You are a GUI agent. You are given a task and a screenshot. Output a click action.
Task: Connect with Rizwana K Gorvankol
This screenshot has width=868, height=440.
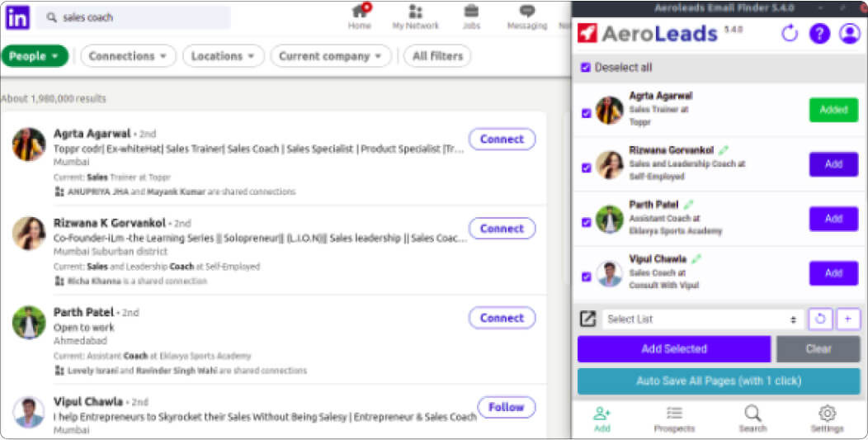[502, 229]
